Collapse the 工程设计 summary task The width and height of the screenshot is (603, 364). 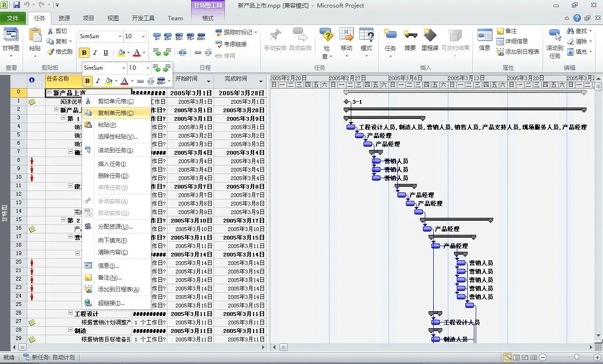point(71,313)
